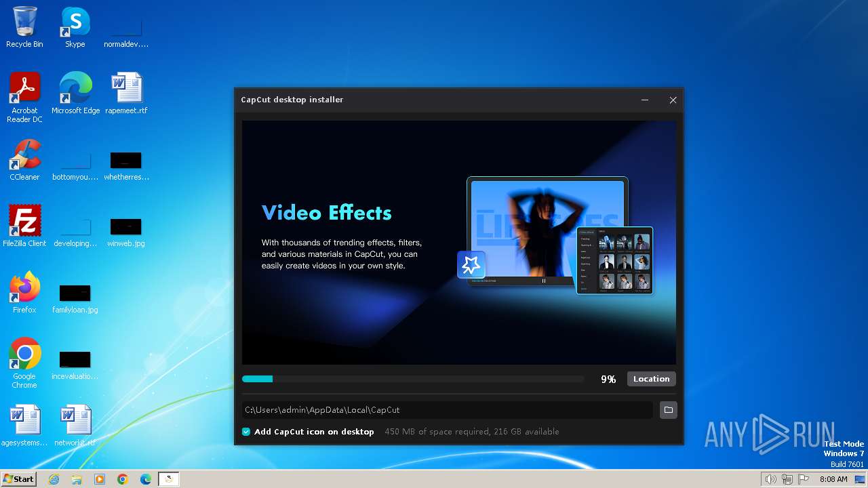
Task: Select the agesystems document icon
Action: (24, 426)
